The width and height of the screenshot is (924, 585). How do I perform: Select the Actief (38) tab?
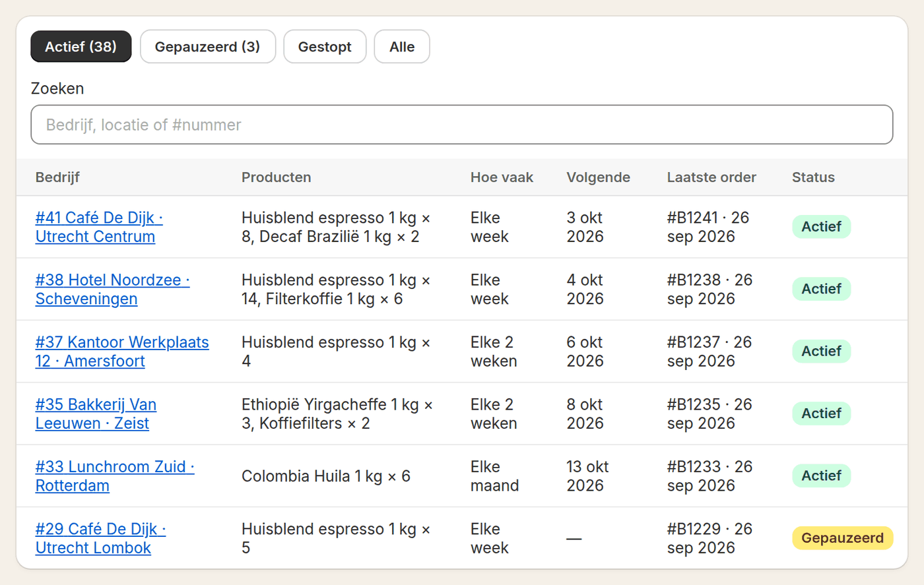[x=81, y=47]
